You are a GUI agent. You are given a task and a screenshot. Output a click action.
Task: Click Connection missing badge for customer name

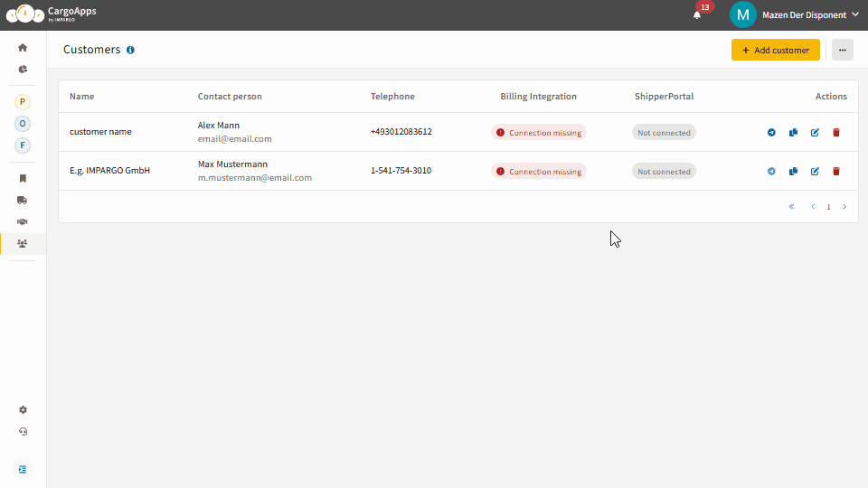tap(539, 132)
